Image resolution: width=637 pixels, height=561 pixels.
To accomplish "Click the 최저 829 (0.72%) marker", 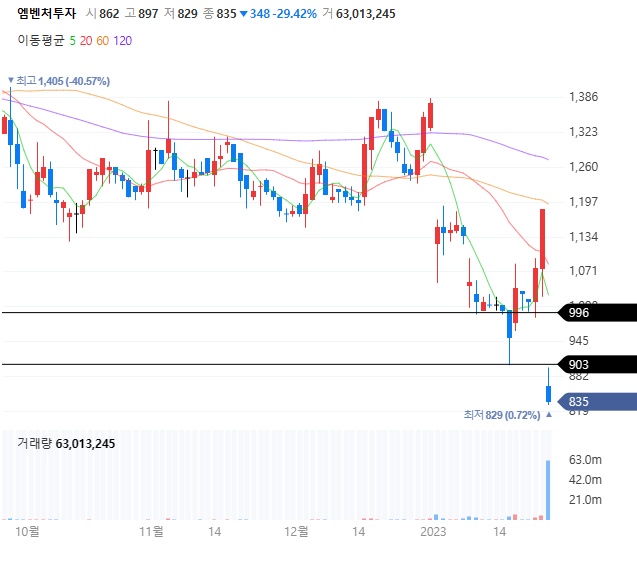I will pos(508,415).
